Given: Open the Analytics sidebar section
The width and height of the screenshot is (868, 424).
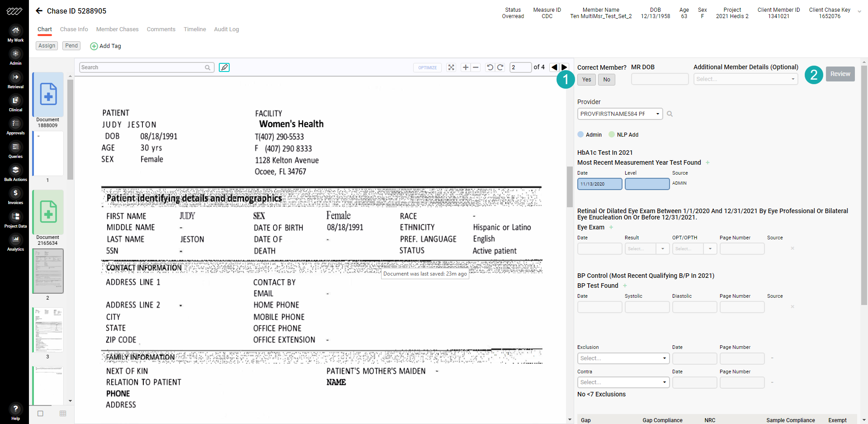Looking at the screenshot, I should 15,243.
